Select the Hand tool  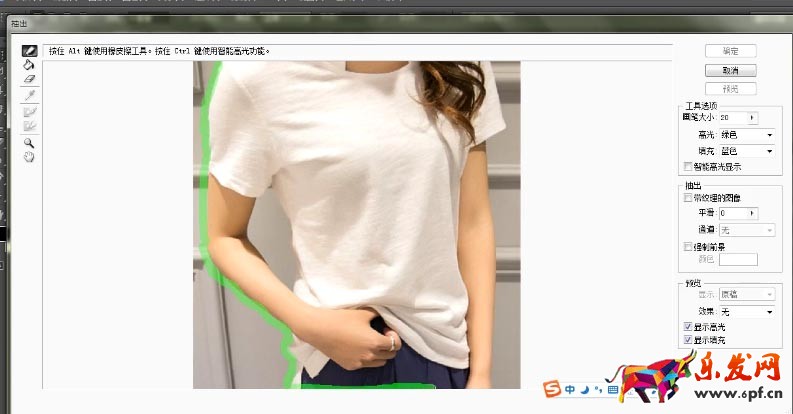tap(29, 157)
